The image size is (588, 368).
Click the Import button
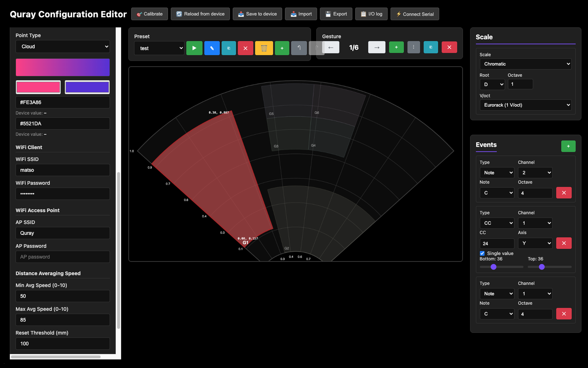(x=301, y=14)
